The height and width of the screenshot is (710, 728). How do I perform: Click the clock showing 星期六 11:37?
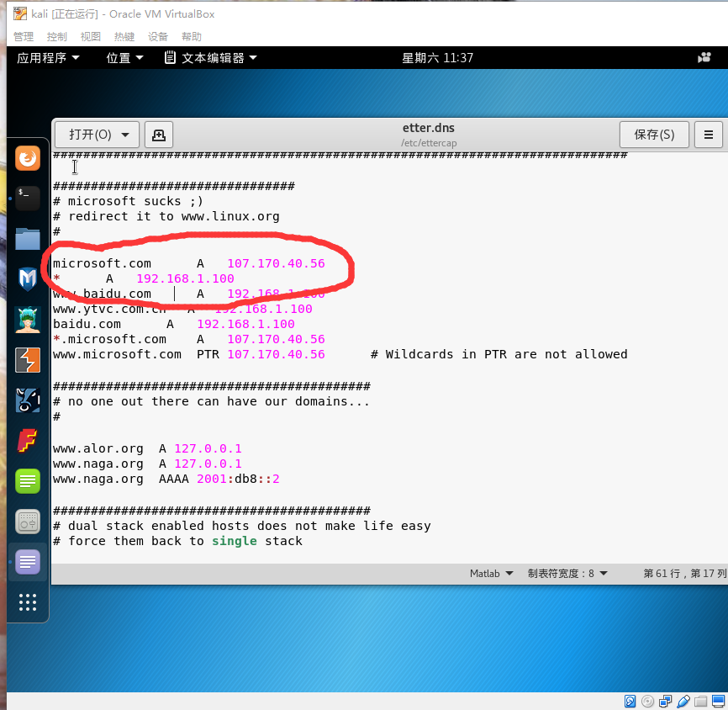(437, 58)
